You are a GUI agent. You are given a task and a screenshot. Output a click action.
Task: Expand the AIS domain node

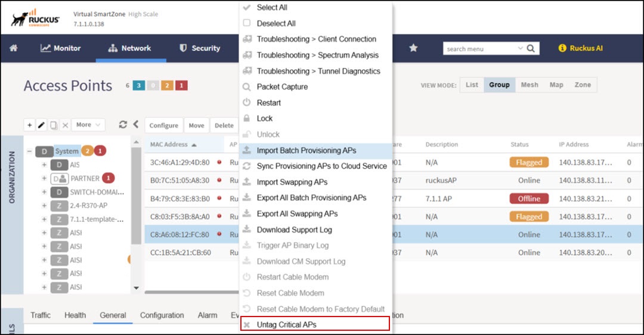(x=44, y=165)
